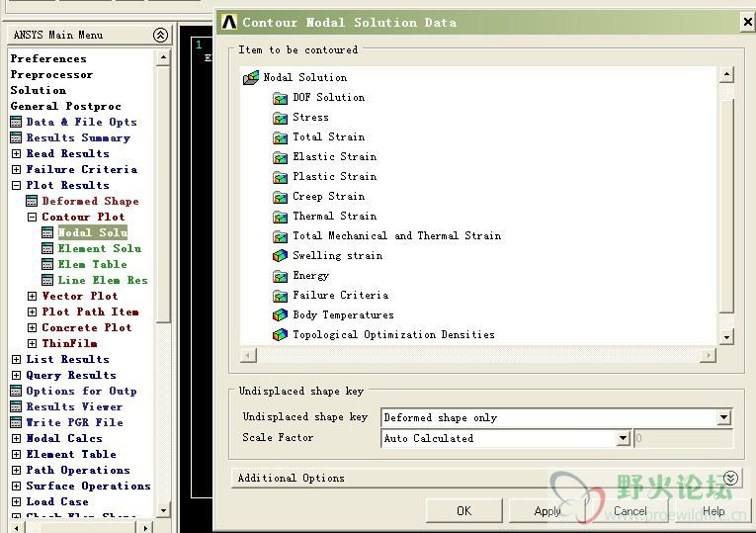Image resolution: width=756 pixels, height=533 pixels.
Task: Click item list scroll down arrow
Action: [726, 336]
